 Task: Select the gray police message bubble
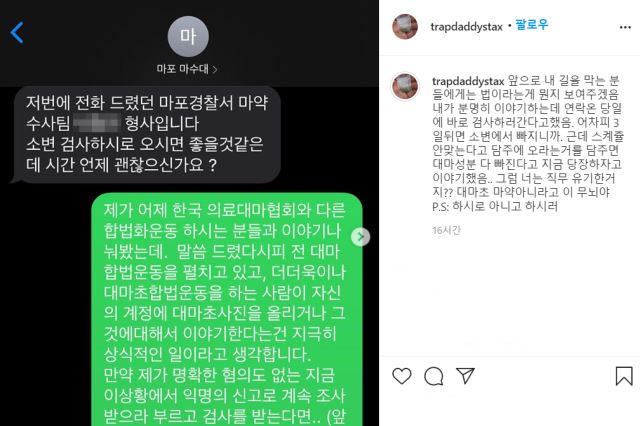[147, 134]
